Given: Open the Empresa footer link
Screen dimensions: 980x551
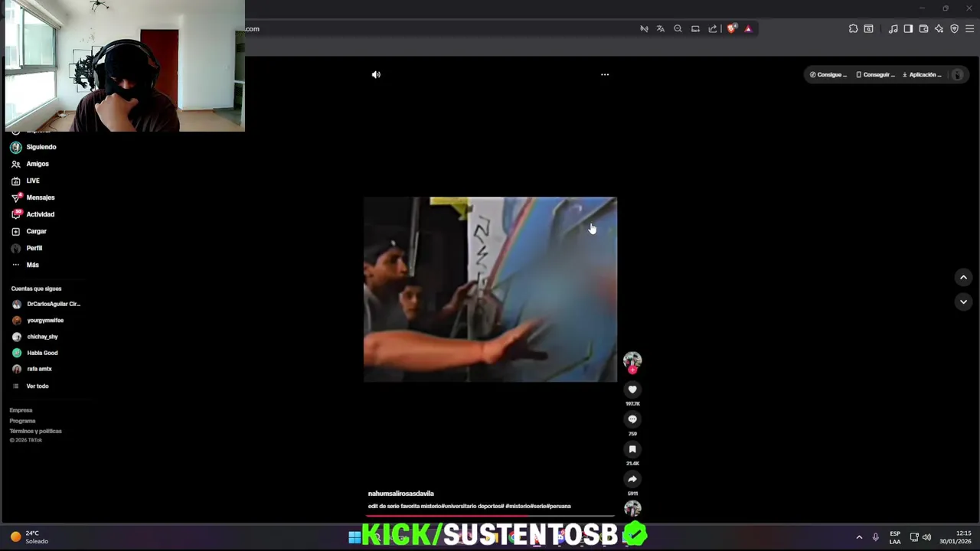Looking at the screenshot, I should pyautogui.click(x=21, y=410).
